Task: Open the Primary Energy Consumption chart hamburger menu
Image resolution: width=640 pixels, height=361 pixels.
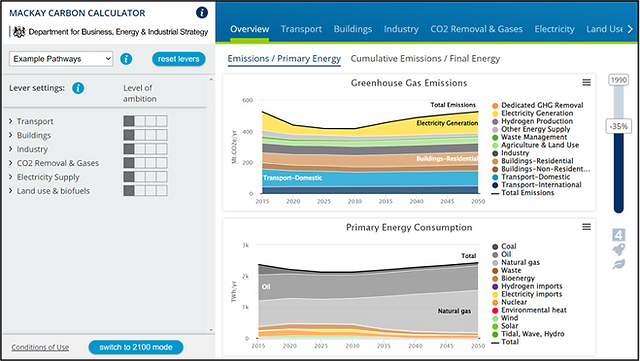Action: 586,227
